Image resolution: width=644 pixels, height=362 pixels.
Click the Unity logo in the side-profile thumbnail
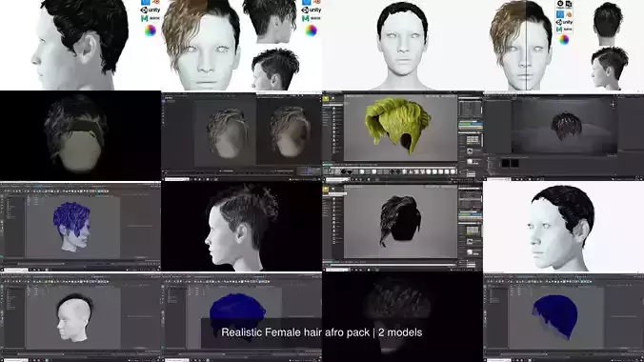[151, 10]
